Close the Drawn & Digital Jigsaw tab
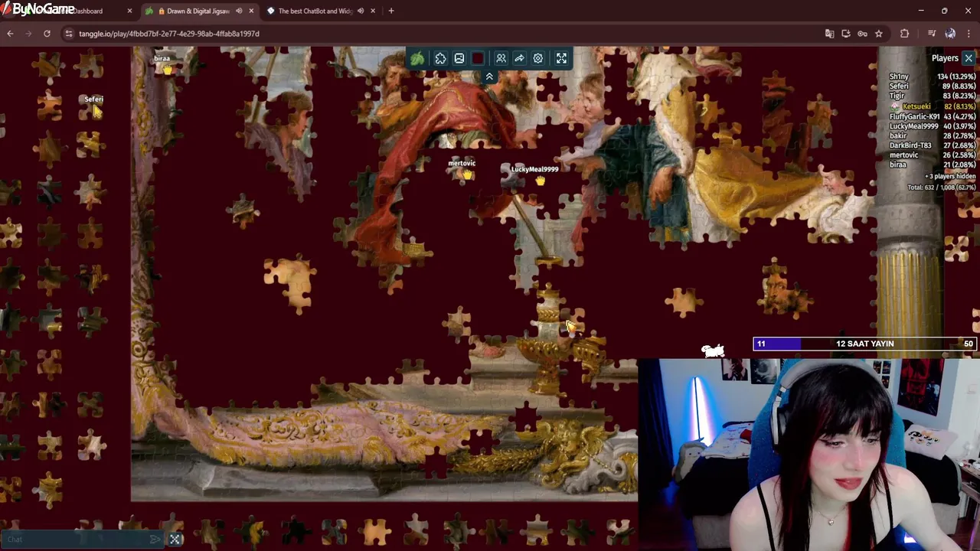 point(251,11)
